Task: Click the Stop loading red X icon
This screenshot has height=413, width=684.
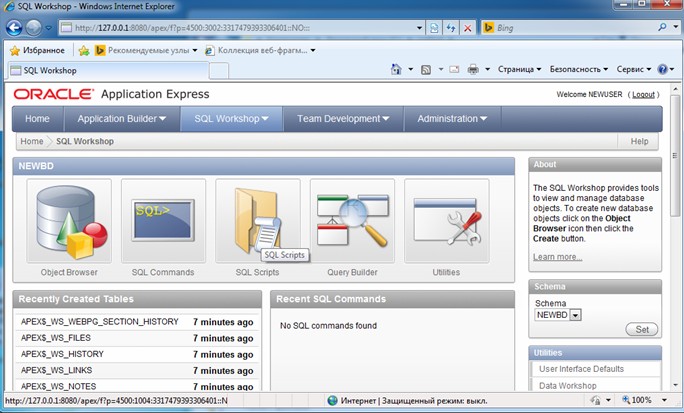Action: pyautogui.click(x=468, y=28)
